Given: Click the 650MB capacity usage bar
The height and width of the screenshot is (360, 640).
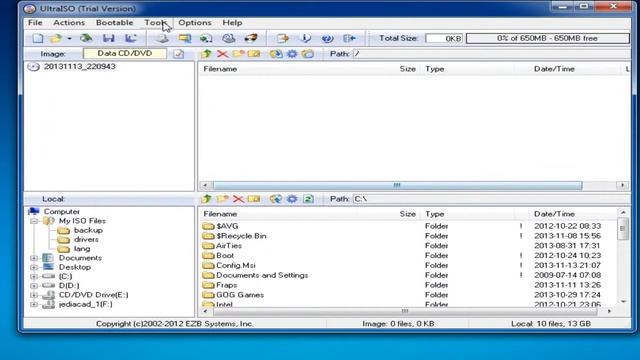Looking at the screenshot, I should click(x=547, y=38).
